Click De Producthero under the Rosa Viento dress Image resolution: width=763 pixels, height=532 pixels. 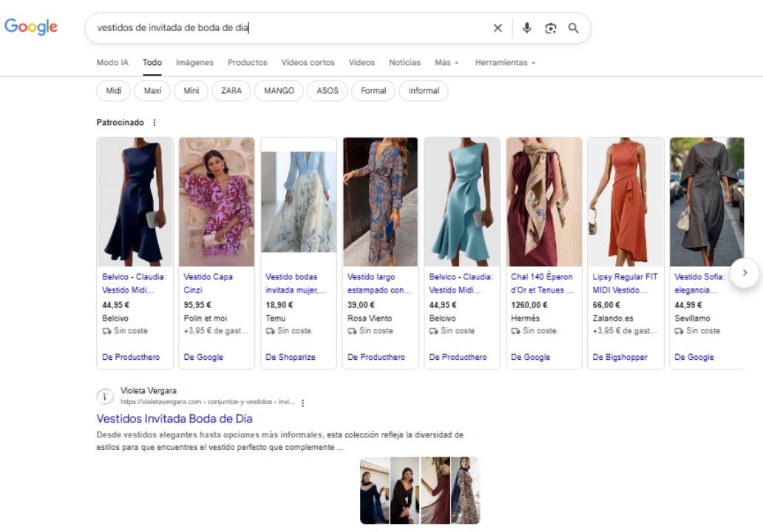pyautogui.click(x=376, y=358)
